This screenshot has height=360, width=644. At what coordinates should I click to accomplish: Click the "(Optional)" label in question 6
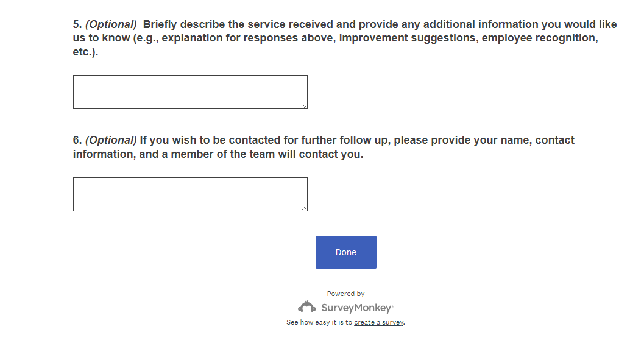click(x=111, y=141)
